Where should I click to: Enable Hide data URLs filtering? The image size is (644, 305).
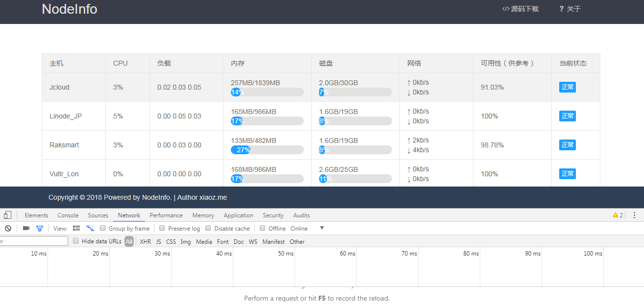(x=76, y=241)
